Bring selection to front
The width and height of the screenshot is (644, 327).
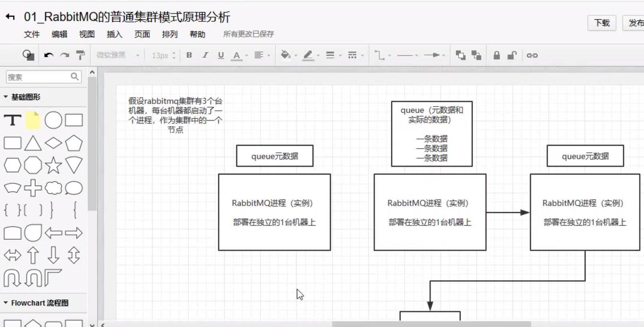461,55
